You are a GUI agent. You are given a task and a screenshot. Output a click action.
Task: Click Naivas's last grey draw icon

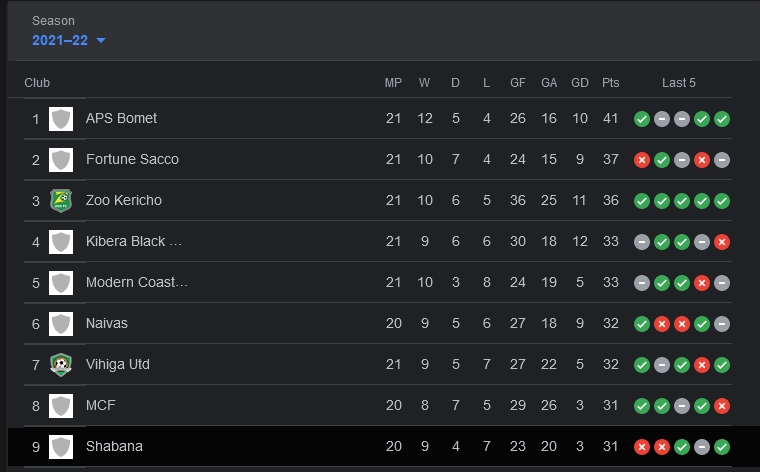tap(722, 324)
